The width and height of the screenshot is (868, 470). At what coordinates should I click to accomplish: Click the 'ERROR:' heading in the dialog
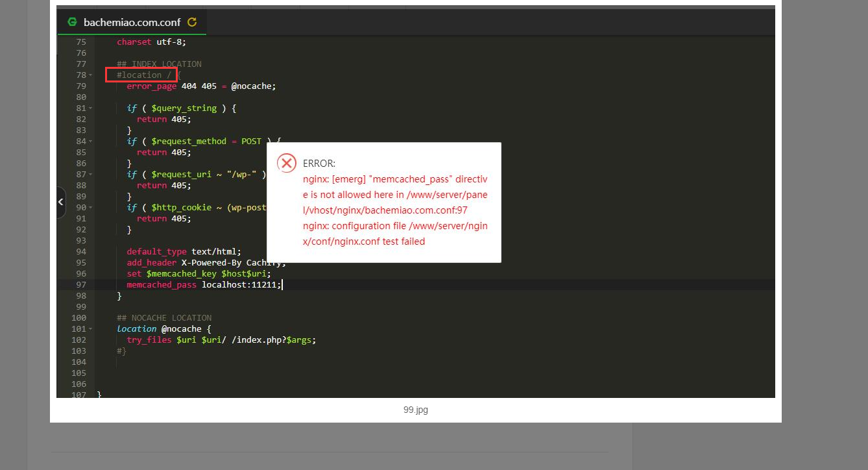click(319, 164)
